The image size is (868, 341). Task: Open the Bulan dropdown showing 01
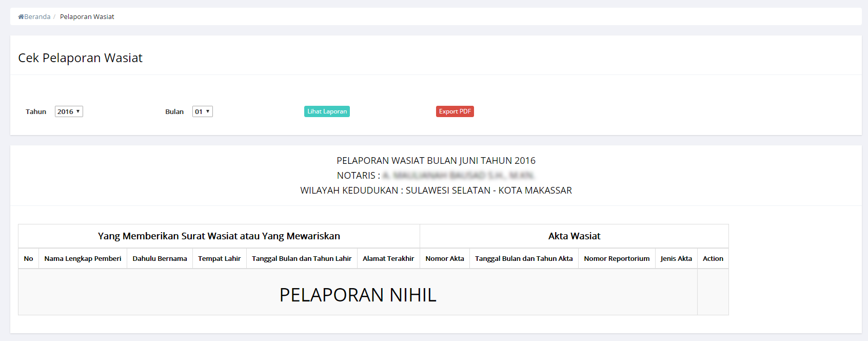click(202, 111)
